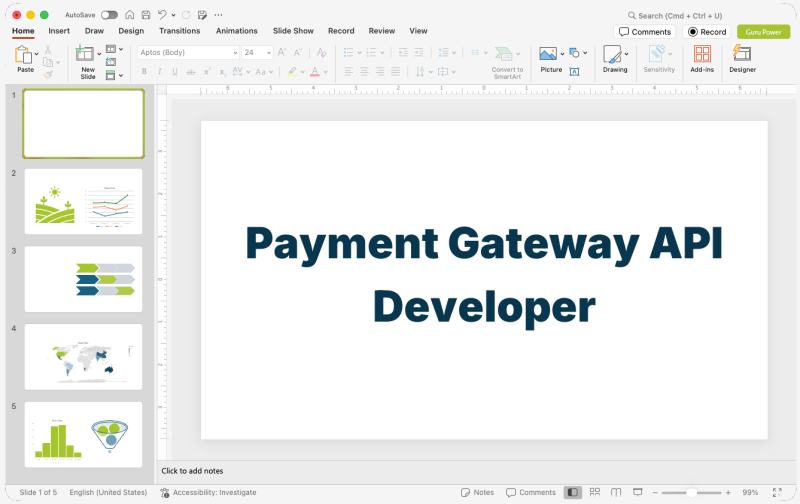Select slide 4 thumbnail with world map
This screenshot has width=800, height=504.
84,357
